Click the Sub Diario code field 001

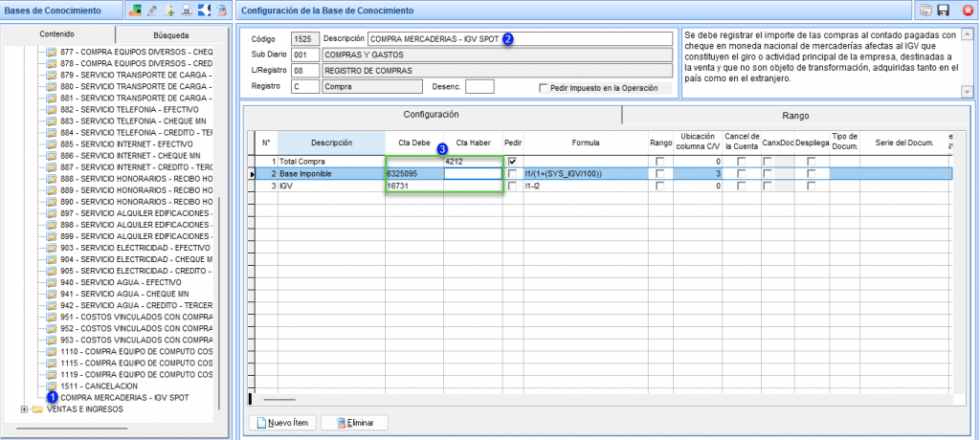click(x=305, y=55)
